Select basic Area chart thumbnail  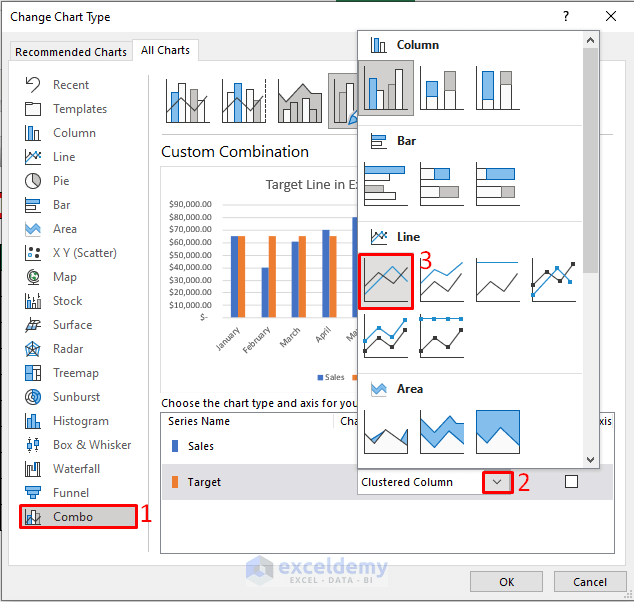[x=386, y=432]
